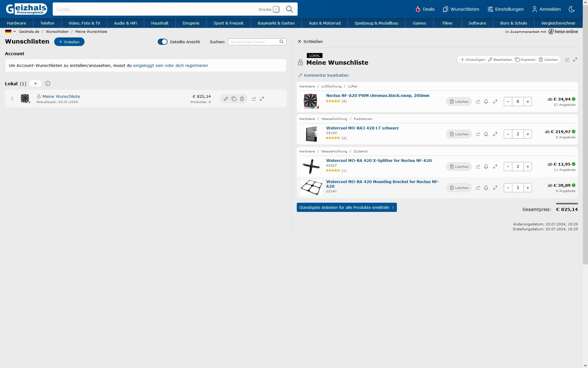Toggle the Geteilte Ansicht switch
Screen dimensions: 588x368
click(163, 42)
